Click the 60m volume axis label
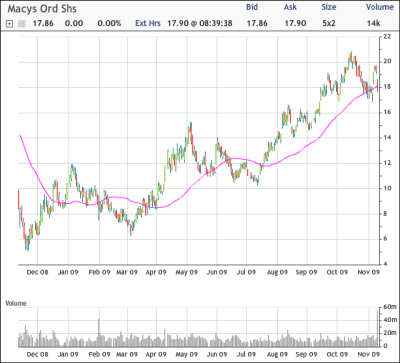This screenshot has width=400, height=363. (390, 307)
